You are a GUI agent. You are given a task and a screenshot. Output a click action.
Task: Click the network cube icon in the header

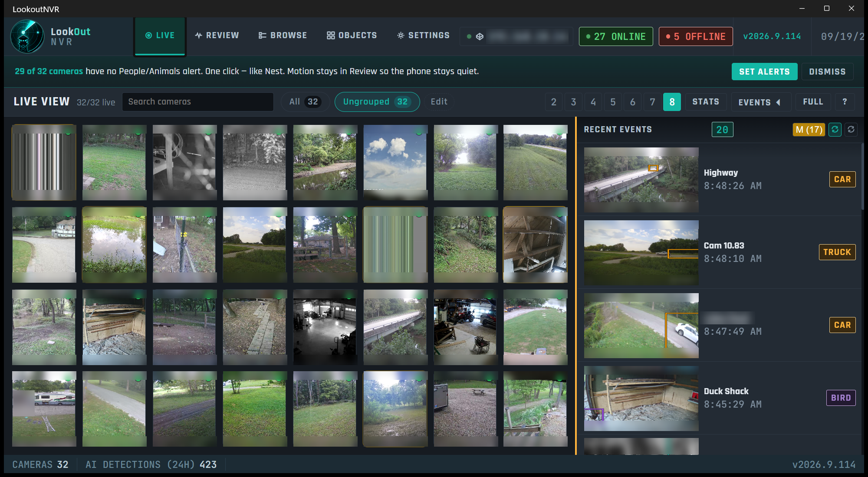tap(480, 36)
